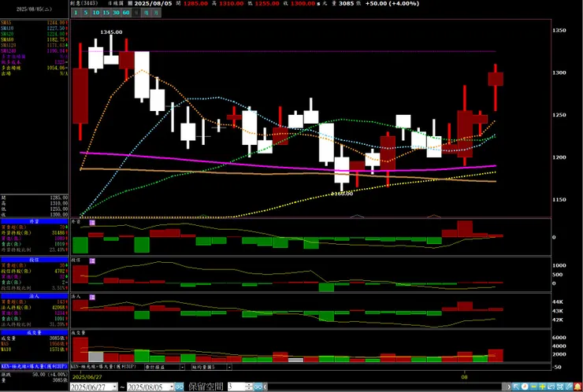Switch chart to 30-minute timeframe
This screenshot has width=583, height=392.
116,13
